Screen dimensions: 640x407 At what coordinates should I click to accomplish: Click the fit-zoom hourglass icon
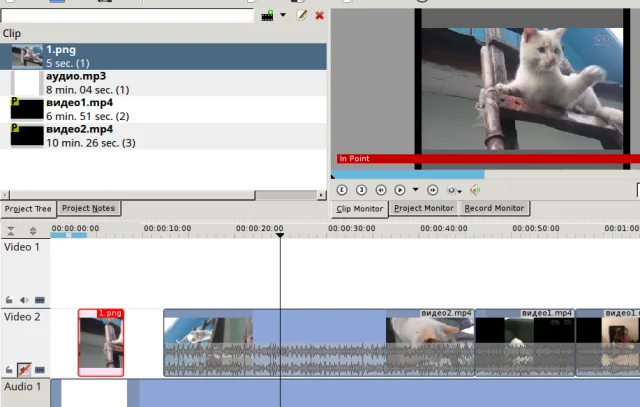click(11, 231)
